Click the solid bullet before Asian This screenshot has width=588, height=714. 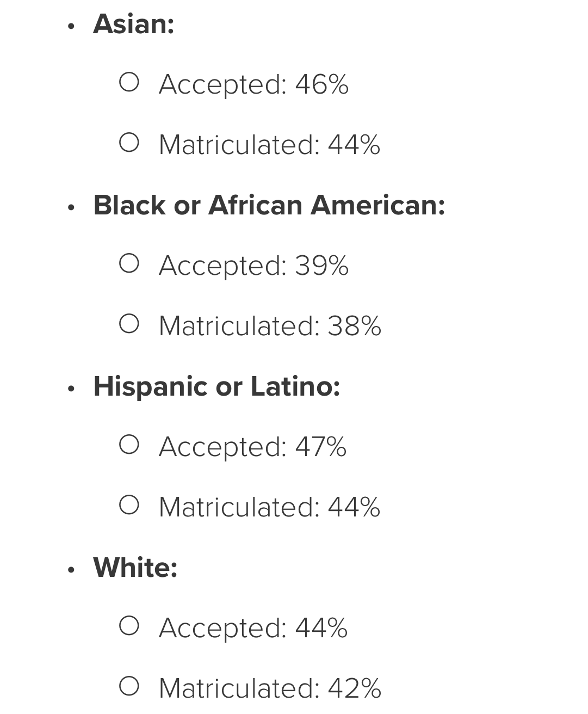click(x=71, y=26)
